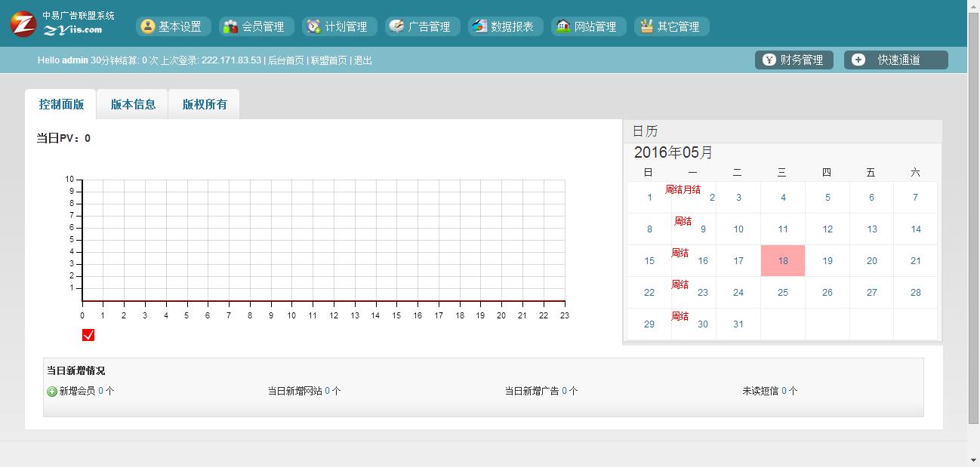The height and width of the screenshot is (467, 980).
Task: Click the 网站管理 house icon
Action: point(562,26)
